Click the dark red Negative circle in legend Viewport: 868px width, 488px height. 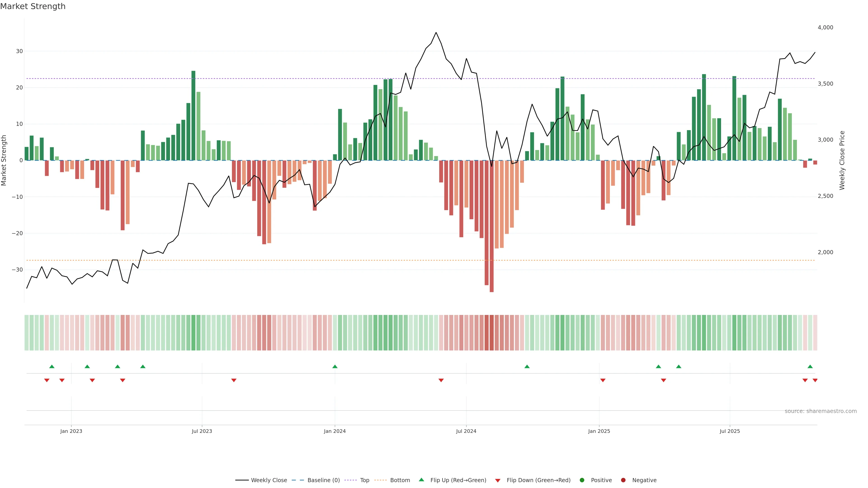coord(623,480)
